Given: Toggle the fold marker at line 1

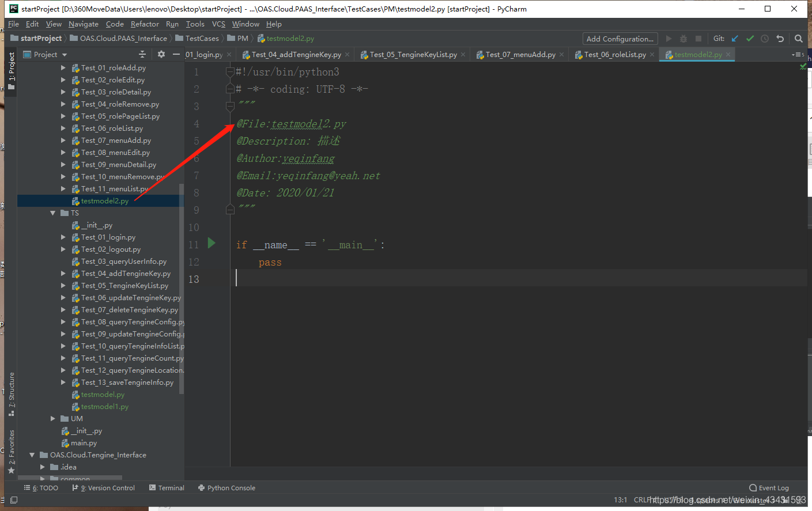Looking at the screenshot, I should [230, 71].
